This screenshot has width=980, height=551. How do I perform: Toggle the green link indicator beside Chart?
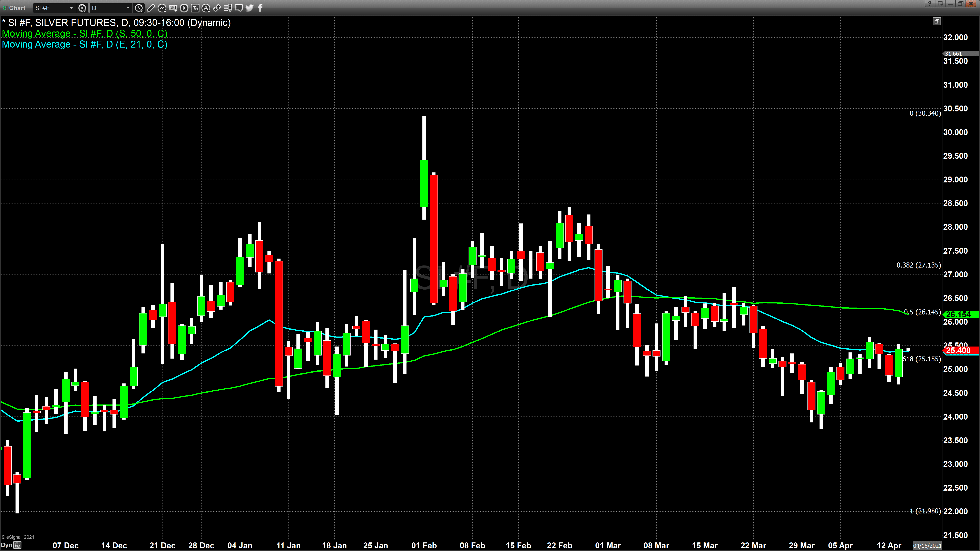coord(5,8)
